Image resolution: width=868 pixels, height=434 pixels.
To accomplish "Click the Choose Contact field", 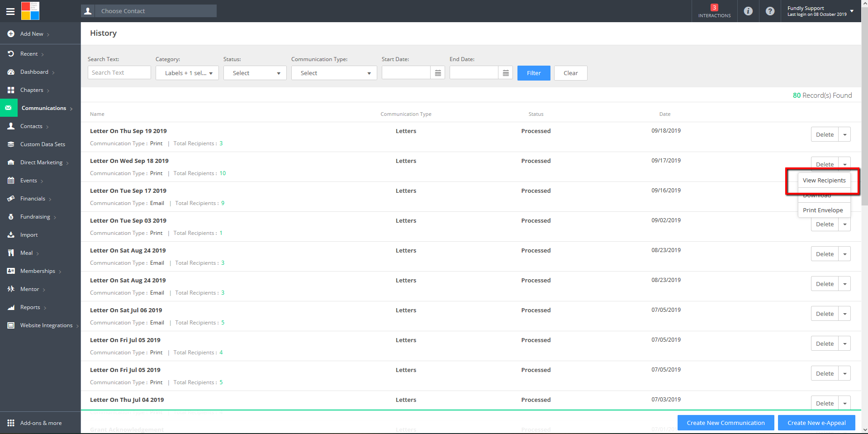I will tap(155, 11).
